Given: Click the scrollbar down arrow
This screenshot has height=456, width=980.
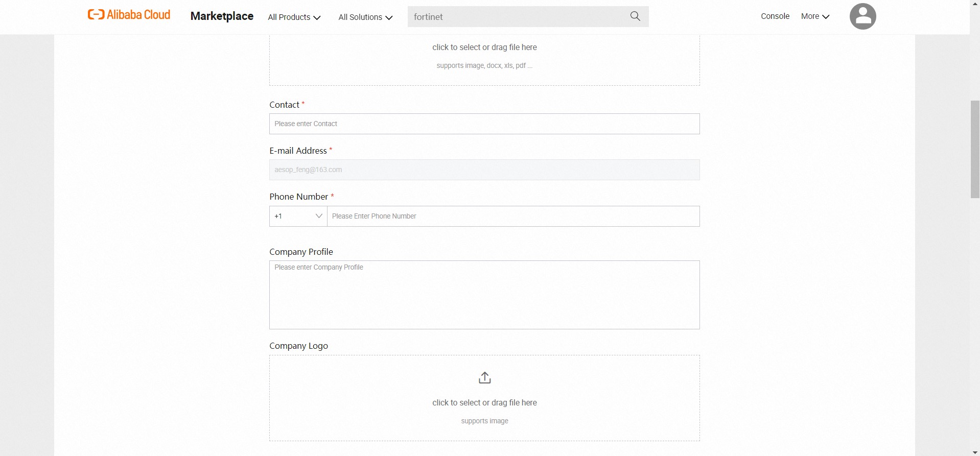Looking at the screenshot, I should coord(975,452).
